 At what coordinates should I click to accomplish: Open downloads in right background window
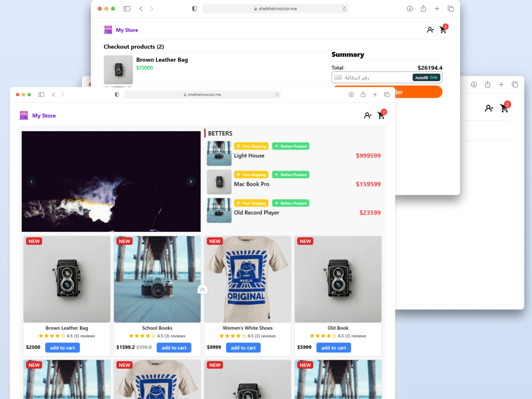474,84
